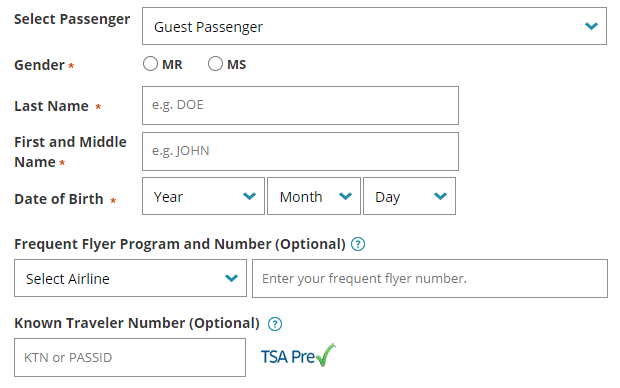Screen dimensions: 620x388
Task: Click the frequent flyer number field
Action: (x=430, y=278)
